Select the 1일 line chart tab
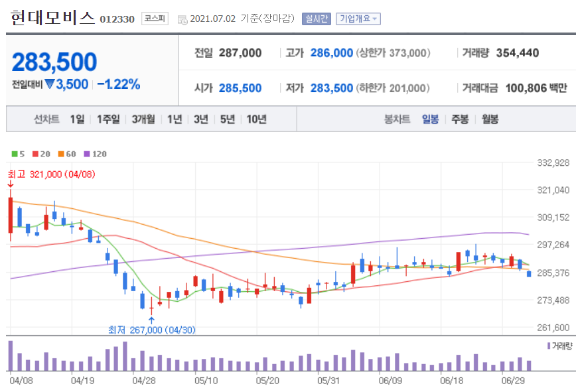 tap(78, 119)
